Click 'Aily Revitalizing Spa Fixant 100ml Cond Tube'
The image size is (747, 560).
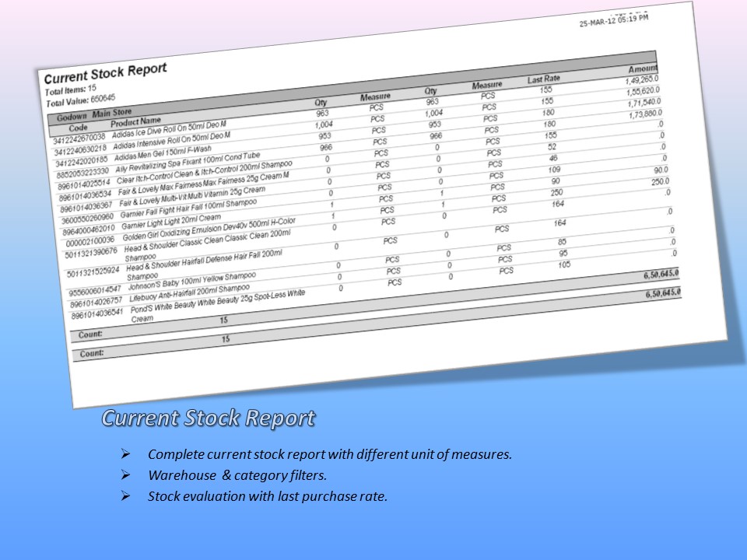tap(188, 162)
